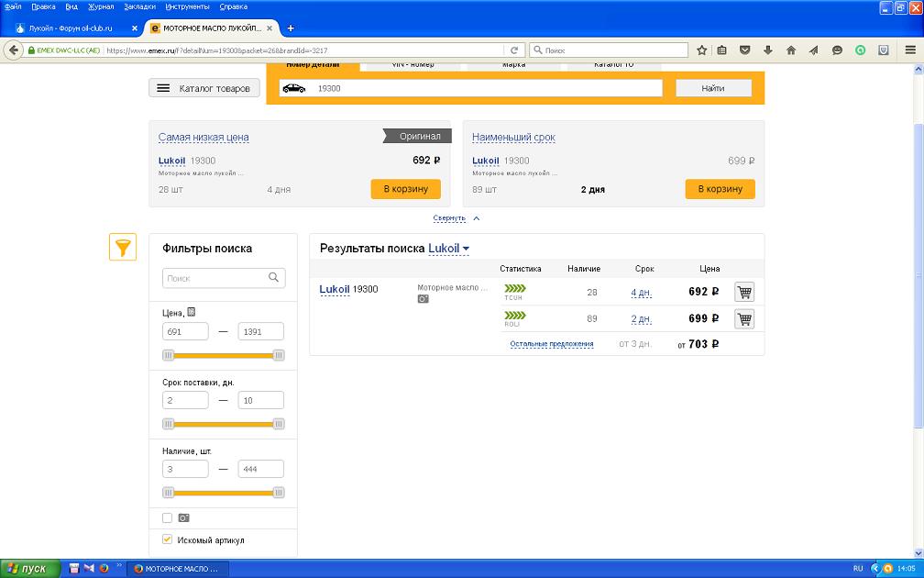
Task: Open the Правка menu
Action: (x=44, y=7)
